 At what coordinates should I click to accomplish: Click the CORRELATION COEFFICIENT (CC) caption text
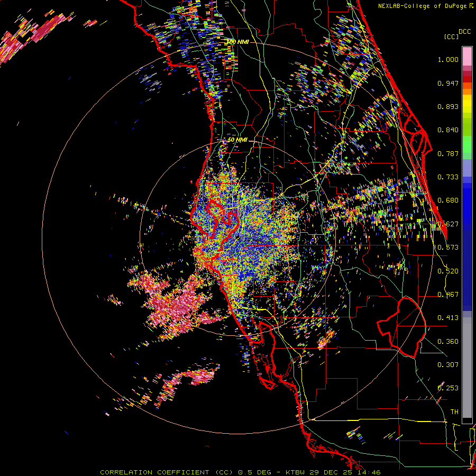[x=167, y=472]
